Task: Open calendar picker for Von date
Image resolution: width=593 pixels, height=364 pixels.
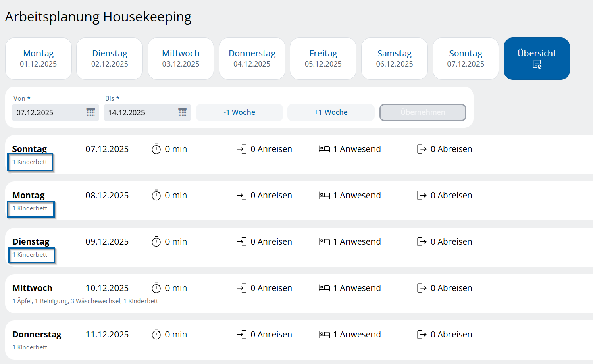Action: click(91, 112)
